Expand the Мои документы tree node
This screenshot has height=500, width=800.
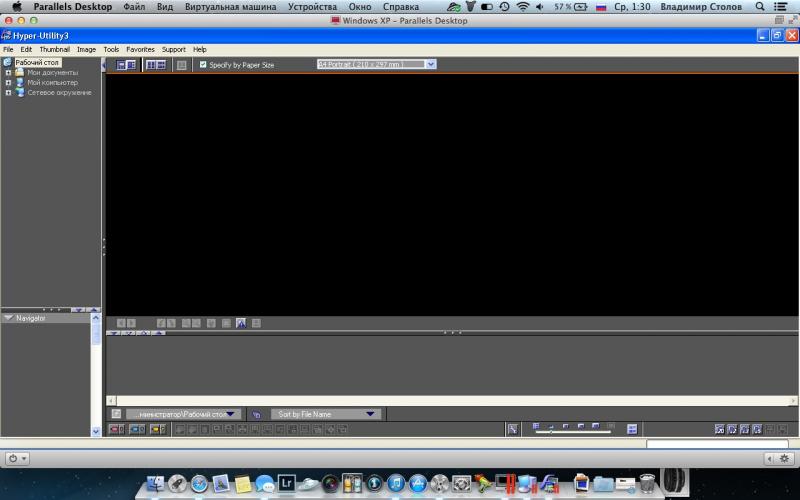(x=8, y=72)
